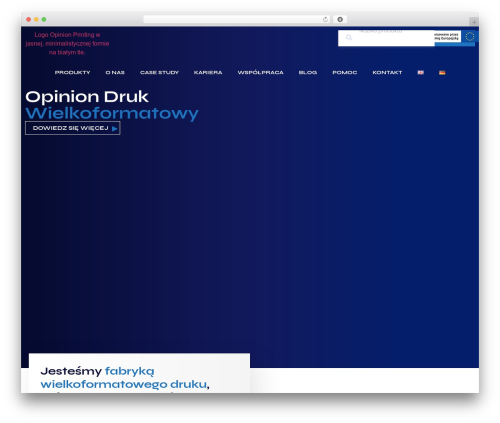The height and width of the screenshot is (423, 500).
Task: Open the CASE STUDY menu item
Action: click(x=159, y=72)
